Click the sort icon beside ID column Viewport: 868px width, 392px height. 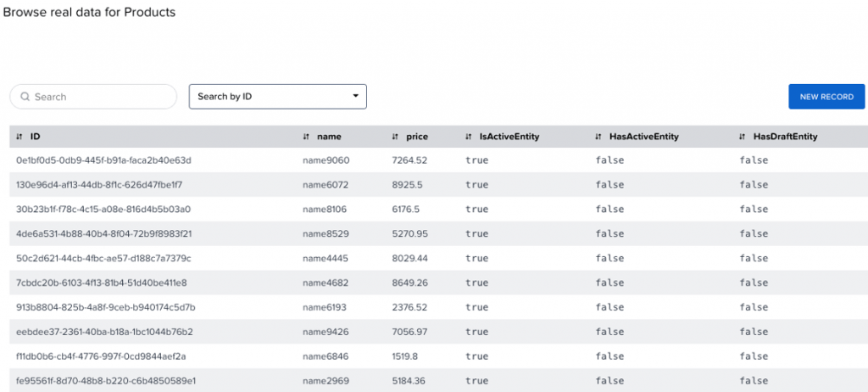point(19,137)
